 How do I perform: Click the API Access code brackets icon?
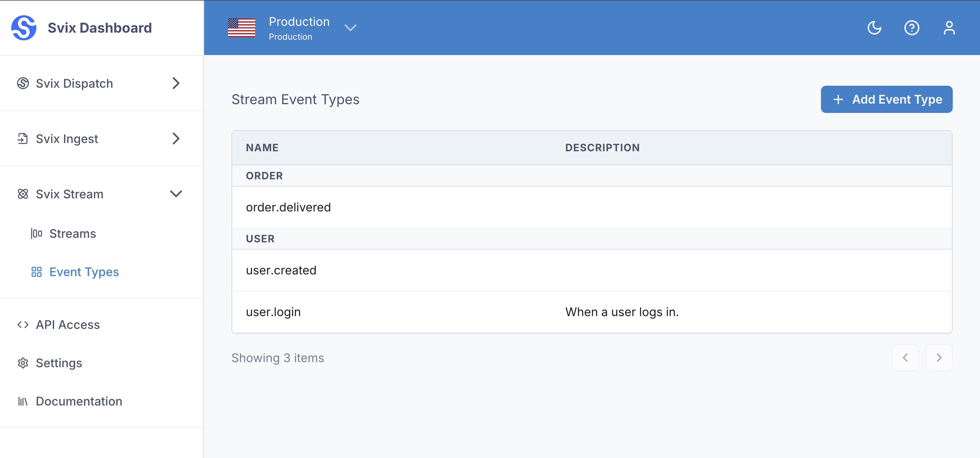click(x=23, y=325)
